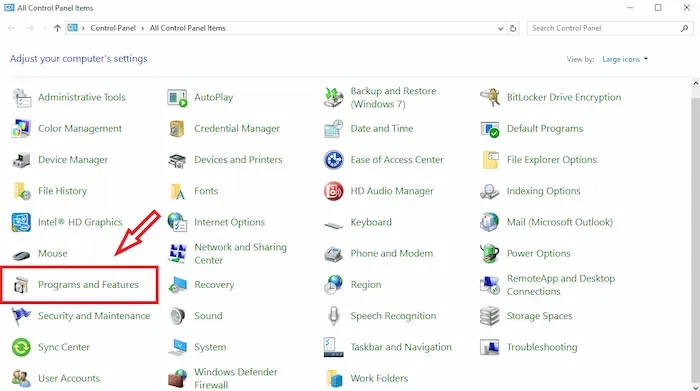The height and width of the screenshot is (391, 700).
Task: Open the Phone and Modem icon
Action: point(333,254)
